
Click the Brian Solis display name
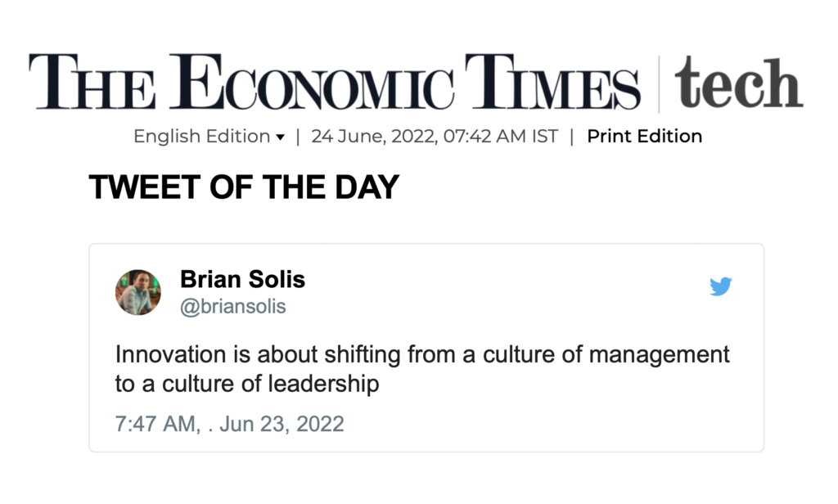[242, 280]
